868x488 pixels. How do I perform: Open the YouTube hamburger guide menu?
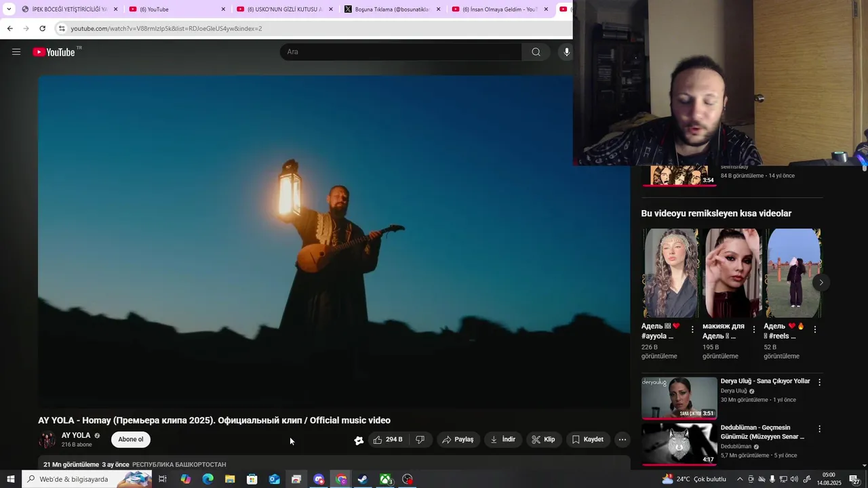[x=16, y=52]
